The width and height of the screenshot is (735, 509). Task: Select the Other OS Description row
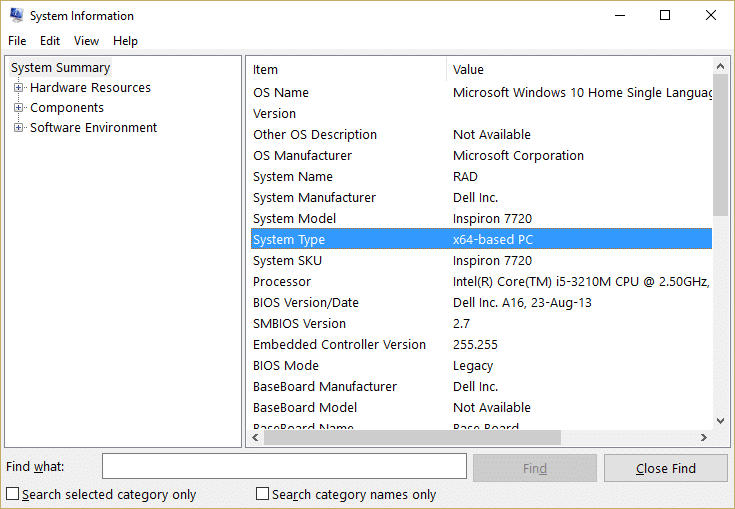point(481,135)
